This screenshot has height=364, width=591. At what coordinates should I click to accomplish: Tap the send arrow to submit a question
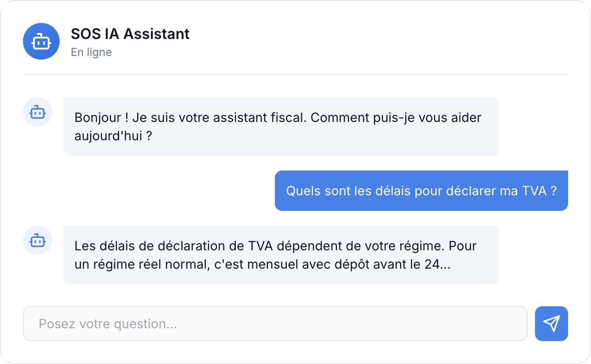tap(552, 323)
